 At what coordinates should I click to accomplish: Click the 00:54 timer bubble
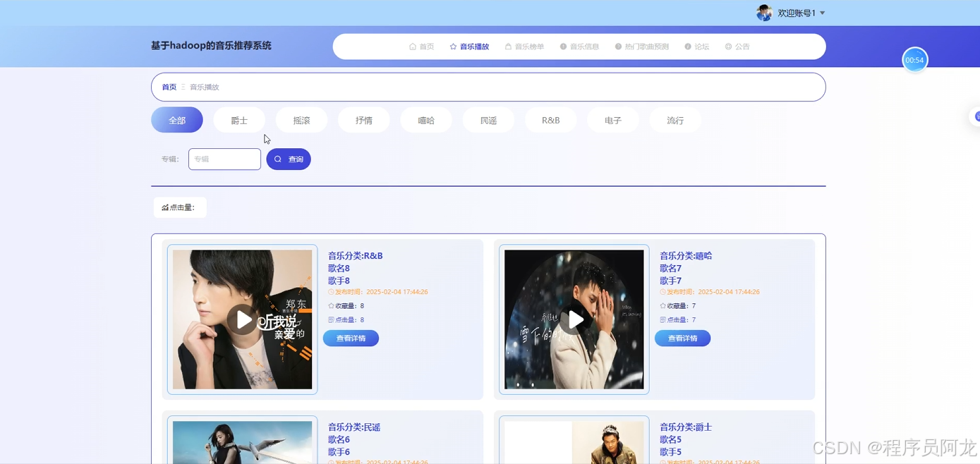[914, 60]
